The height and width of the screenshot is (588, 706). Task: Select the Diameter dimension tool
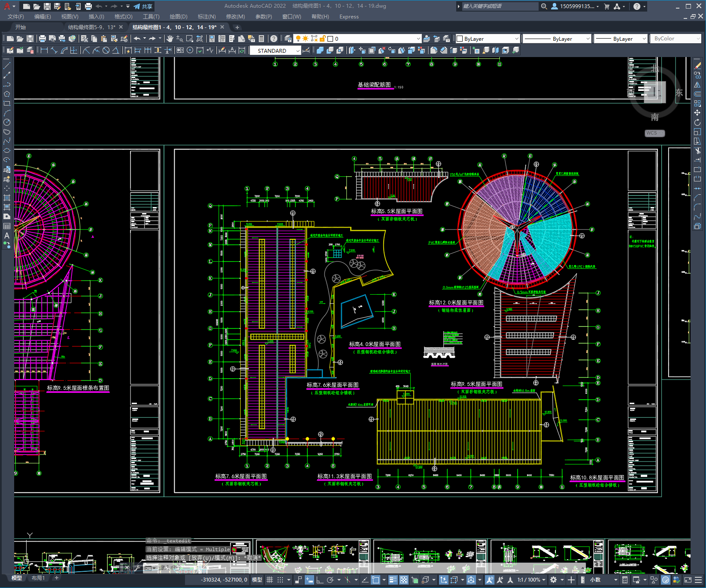(106, 50)
